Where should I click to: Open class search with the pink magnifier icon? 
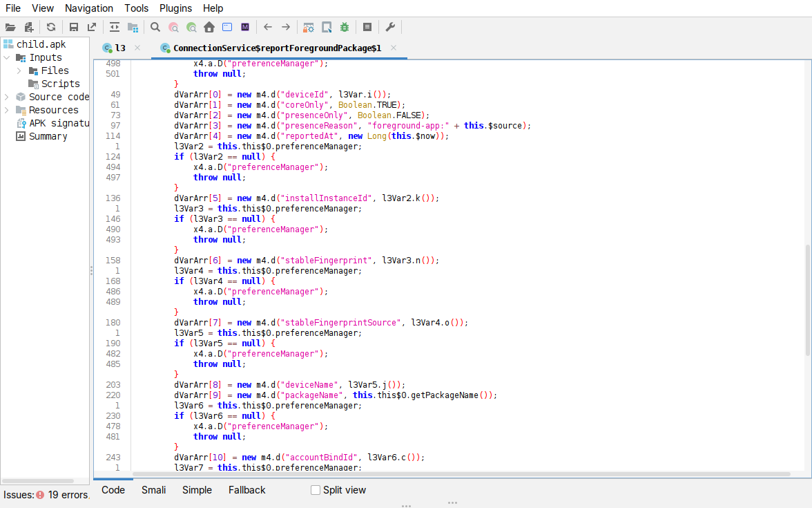[x=173, y=28]
